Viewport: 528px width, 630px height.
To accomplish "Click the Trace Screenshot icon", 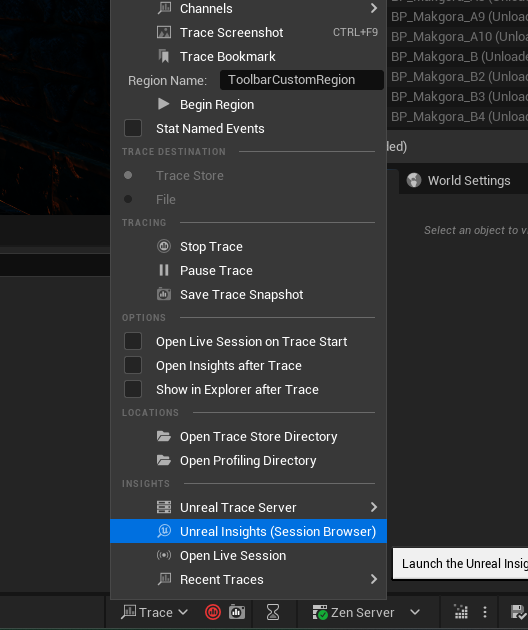I will [x=164, y=33].
